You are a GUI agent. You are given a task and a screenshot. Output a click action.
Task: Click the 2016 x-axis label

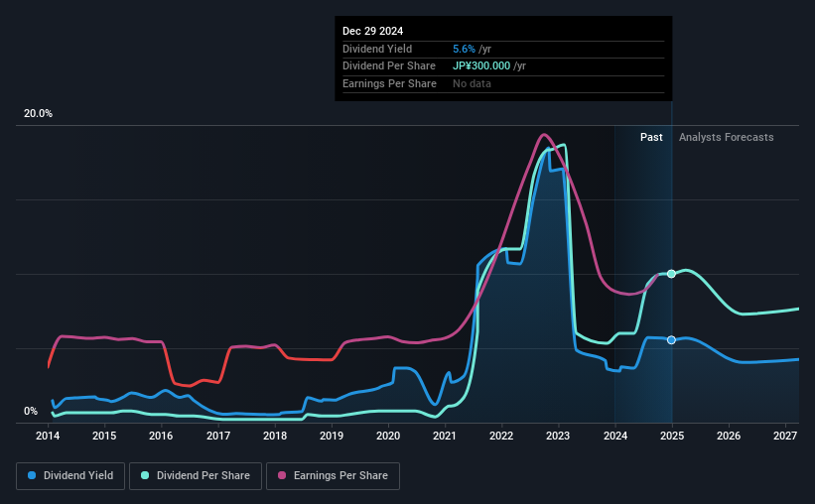point(161,436)
